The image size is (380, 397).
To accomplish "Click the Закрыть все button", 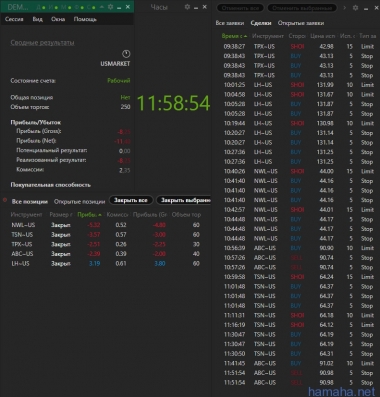I will 131,200.
